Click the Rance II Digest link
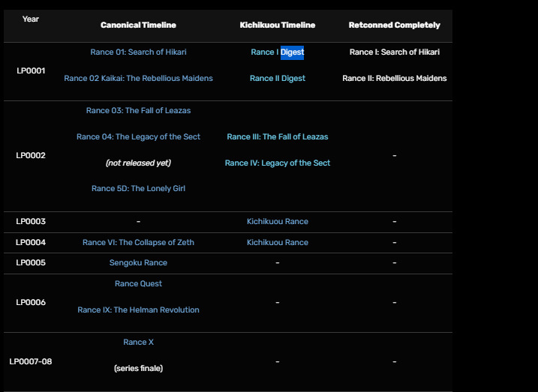 (277, 79)
